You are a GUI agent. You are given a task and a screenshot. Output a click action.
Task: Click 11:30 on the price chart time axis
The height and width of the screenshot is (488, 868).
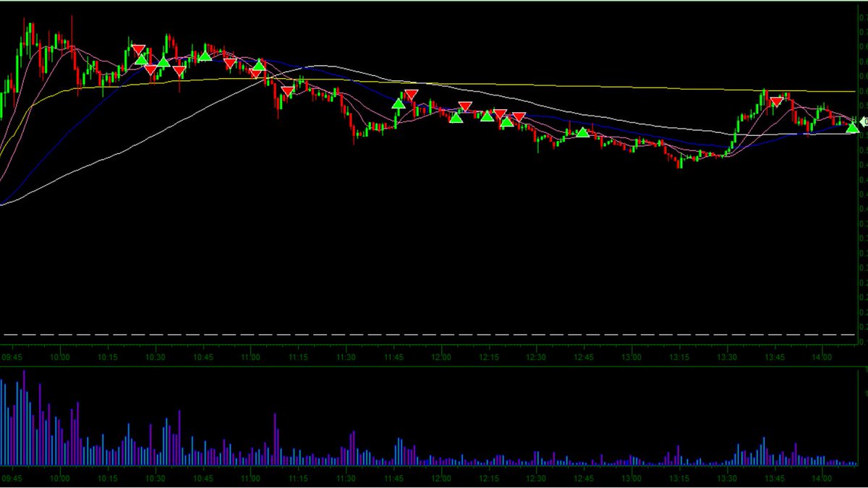(x=346, y=357)
